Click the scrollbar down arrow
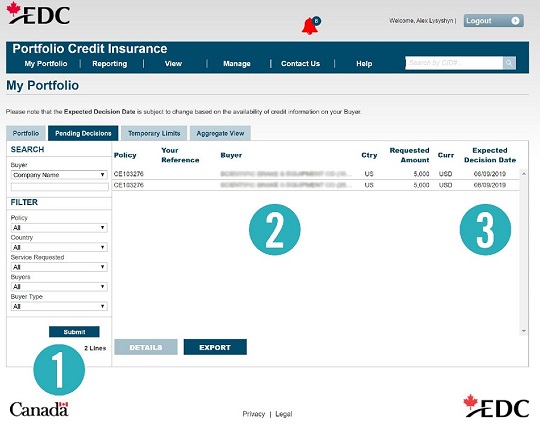 coord(523,331)
